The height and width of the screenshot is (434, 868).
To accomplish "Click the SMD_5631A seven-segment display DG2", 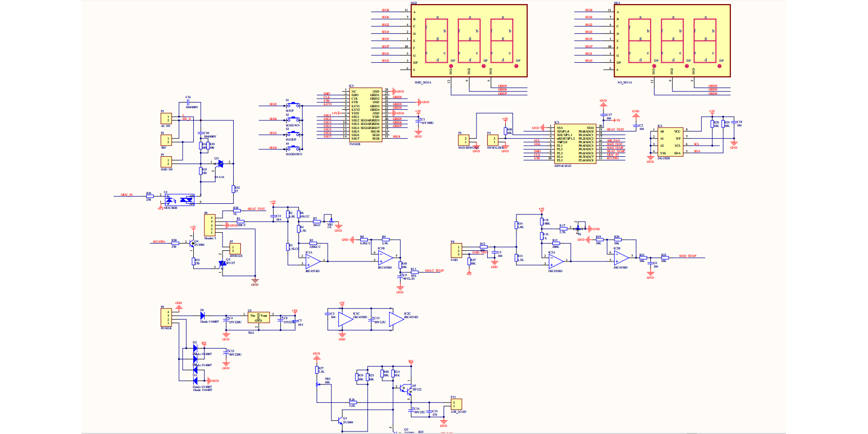I will click(469, 40).
